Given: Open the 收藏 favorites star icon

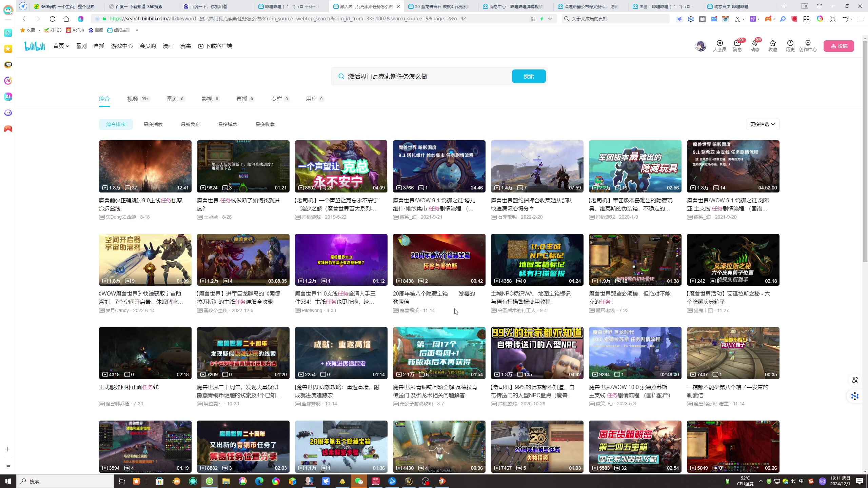Looking at the screenshot, I should coord(772,46).
